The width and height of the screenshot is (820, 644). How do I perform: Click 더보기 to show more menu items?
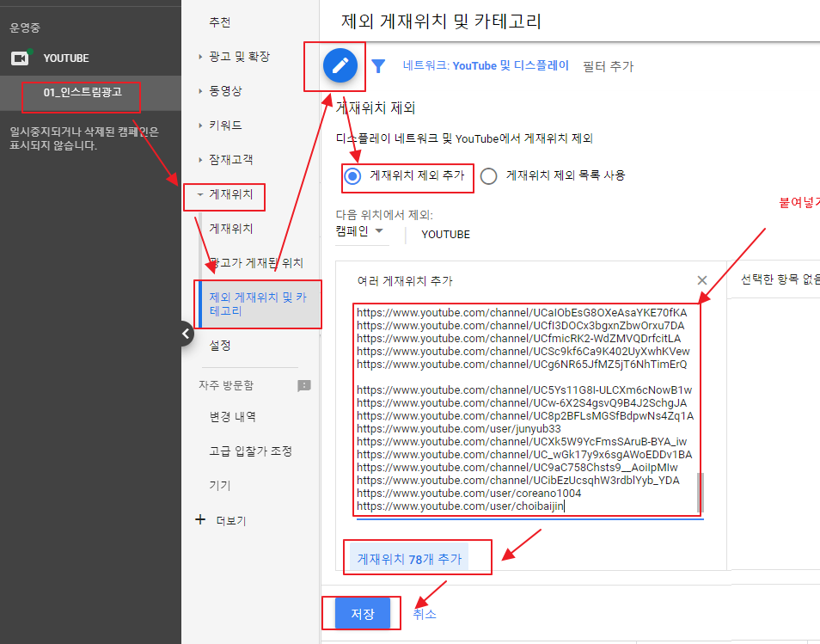(231, 520)
